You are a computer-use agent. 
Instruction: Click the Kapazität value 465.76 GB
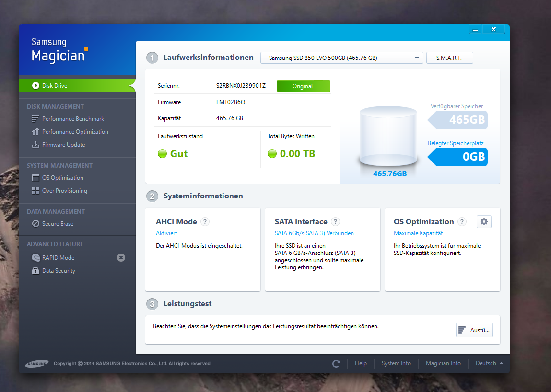[230, 118]
